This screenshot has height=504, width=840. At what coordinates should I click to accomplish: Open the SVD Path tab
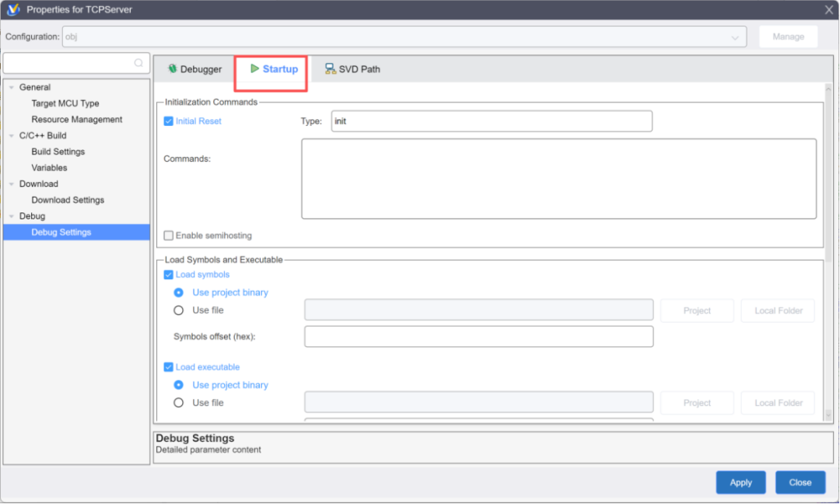click(x=352, y=69)
